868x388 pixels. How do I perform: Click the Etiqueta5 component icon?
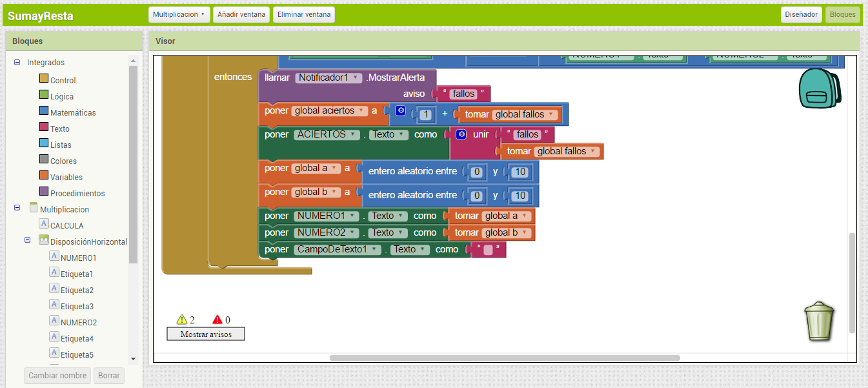point(54,352)
